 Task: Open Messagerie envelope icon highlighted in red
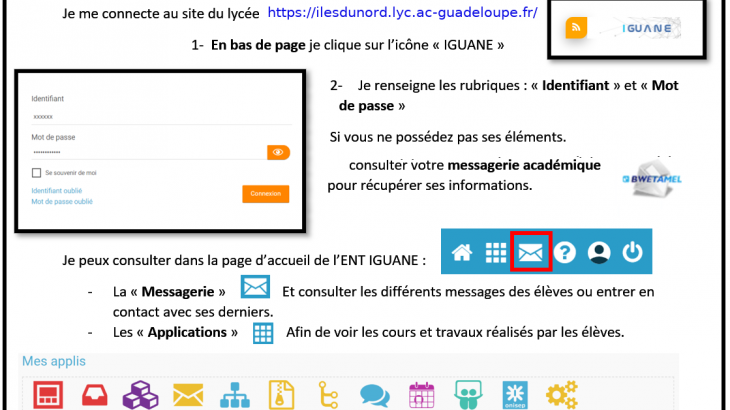[530, 252]
